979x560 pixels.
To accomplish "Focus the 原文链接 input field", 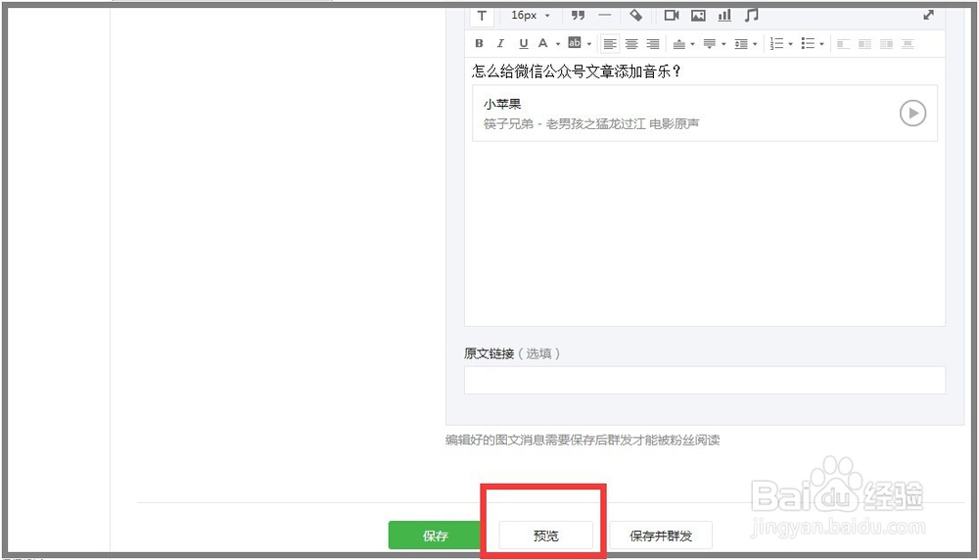I will tap(704, 380).
